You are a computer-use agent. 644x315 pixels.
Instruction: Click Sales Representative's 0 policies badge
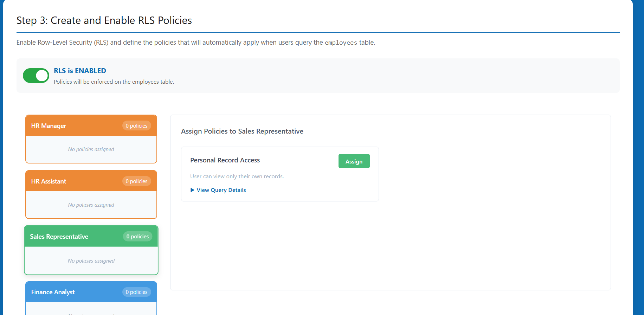coord(137,237)
